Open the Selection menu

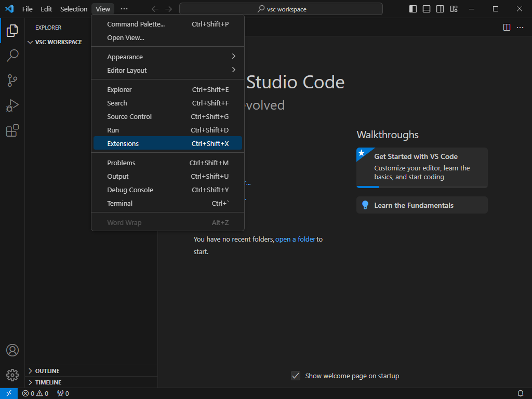(74, 9)
